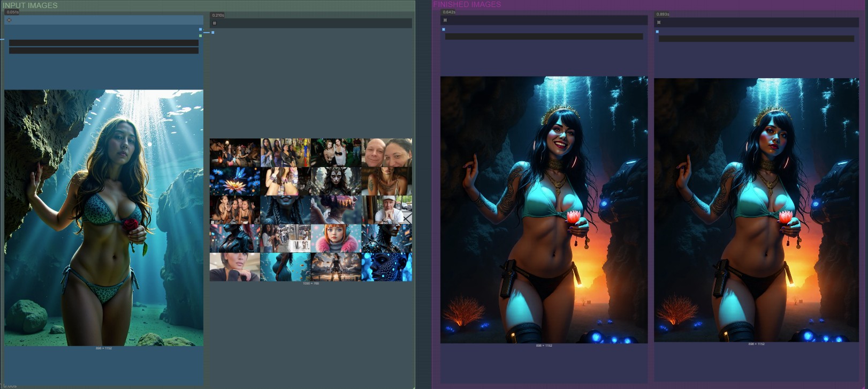
Task: Collapse the input image node via its circle dot
Action: (x=9, y=20)
